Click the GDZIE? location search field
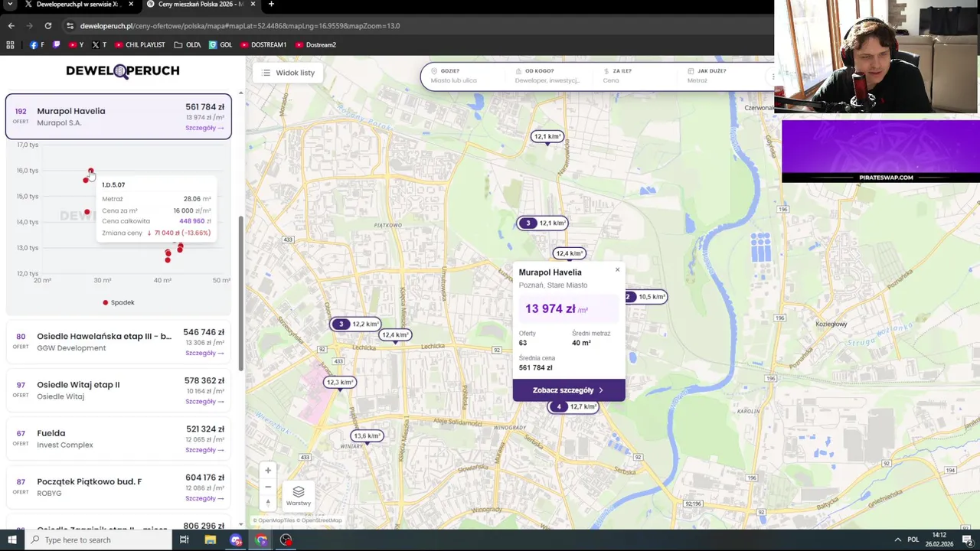 click(465, 76)
